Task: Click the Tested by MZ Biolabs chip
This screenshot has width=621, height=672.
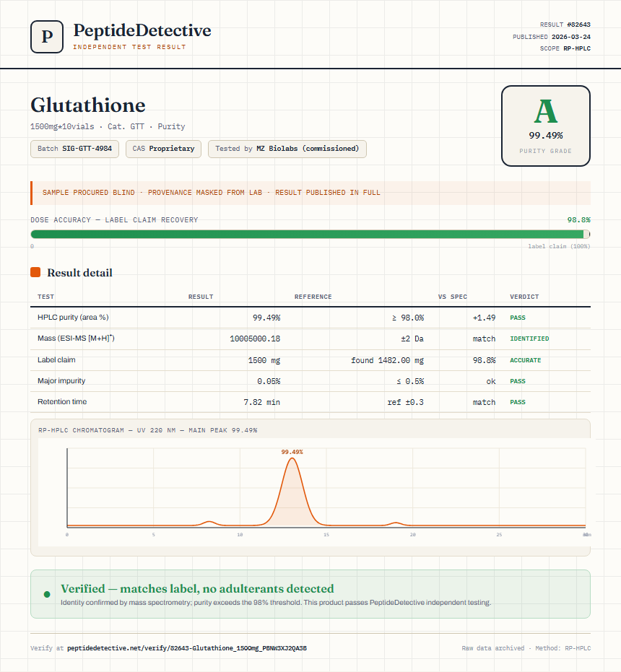Action: click(287, 149)
